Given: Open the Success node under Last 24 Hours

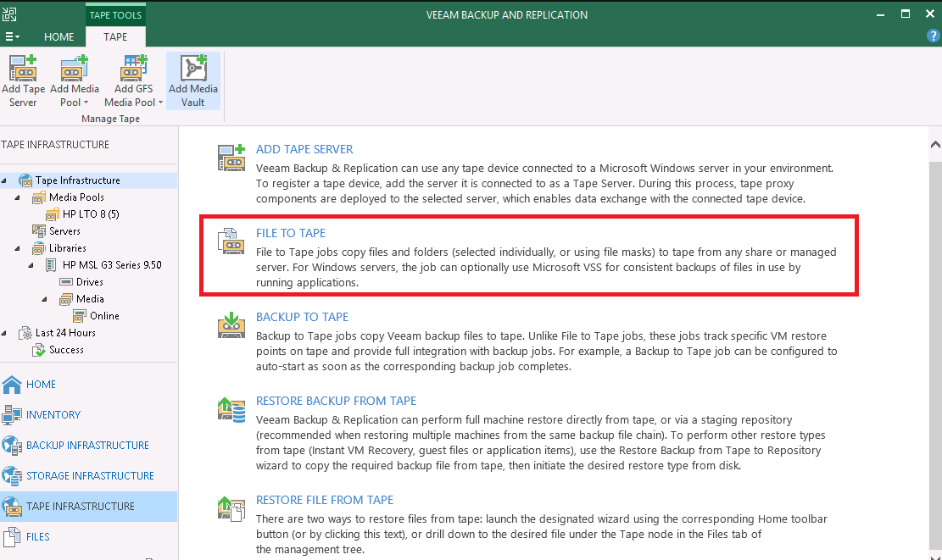Looking at the screenshot, I should click(x=65, y=349).
